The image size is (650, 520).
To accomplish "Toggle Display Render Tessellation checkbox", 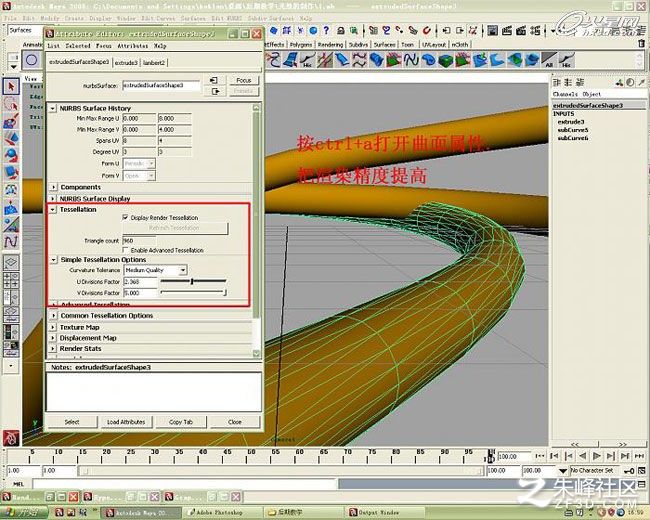I will pyautogui.click(x=125, y=218).
